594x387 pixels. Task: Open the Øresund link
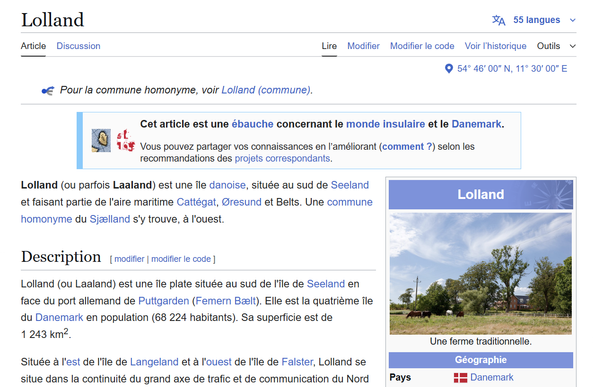(241, 202)
